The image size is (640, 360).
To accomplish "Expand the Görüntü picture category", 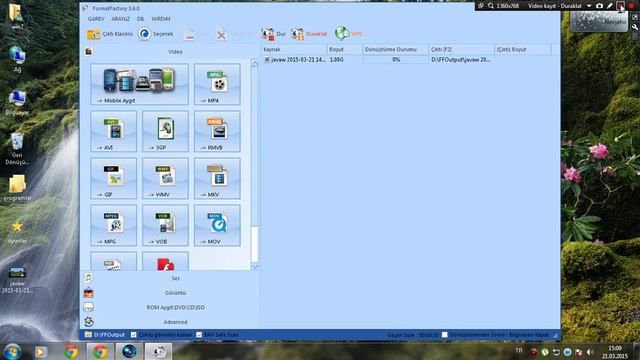I will 171,293.
